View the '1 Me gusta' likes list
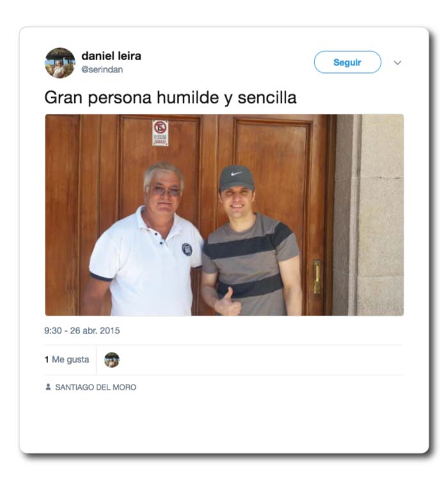The height and width of the screenshot is (480, 448). pyautogui.click(x=67, y=360)
